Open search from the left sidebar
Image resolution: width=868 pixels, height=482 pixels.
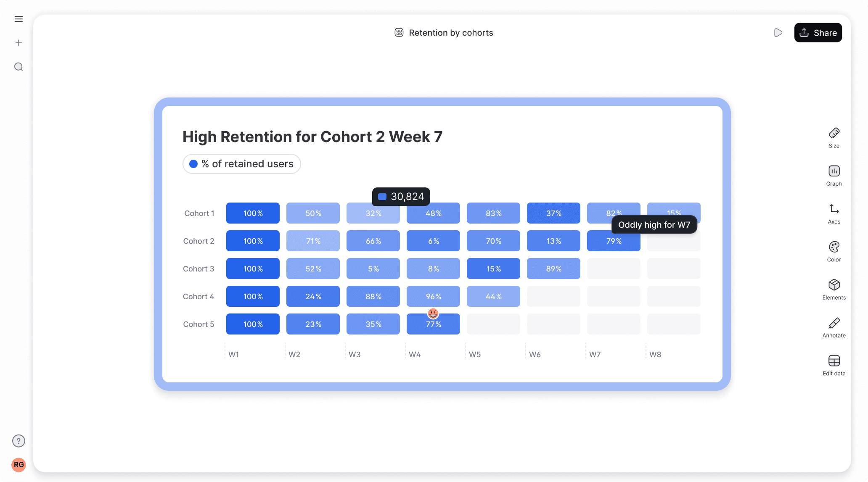point(19,67)
